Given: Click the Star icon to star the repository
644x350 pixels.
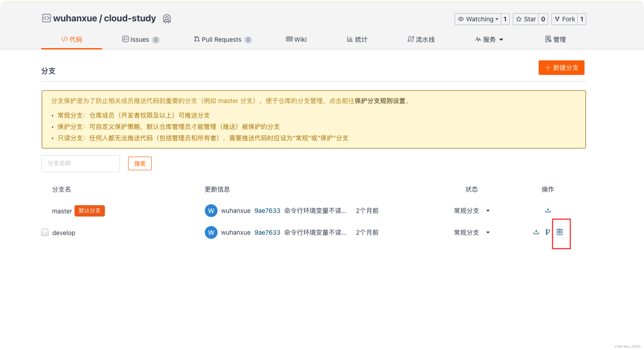Looking at the screenshot, I should pos(519,19).
